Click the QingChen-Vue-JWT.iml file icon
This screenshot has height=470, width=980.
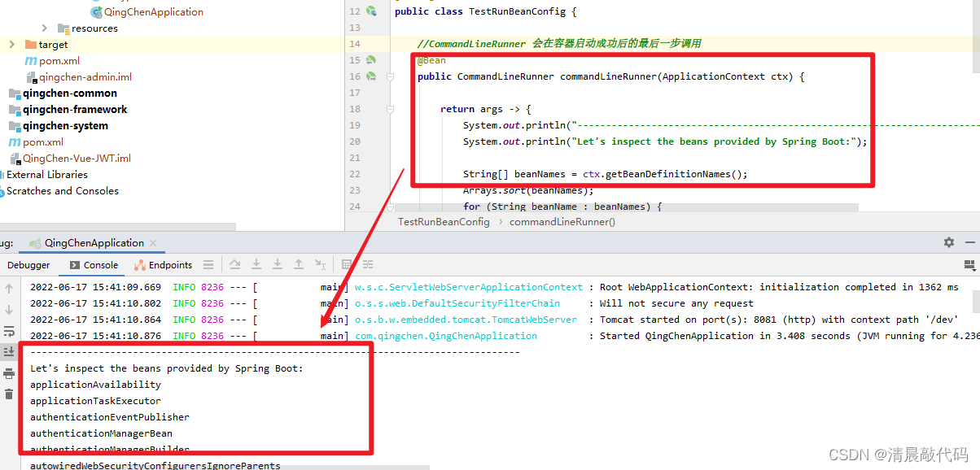pyautogui.click(x=15, y=159)
